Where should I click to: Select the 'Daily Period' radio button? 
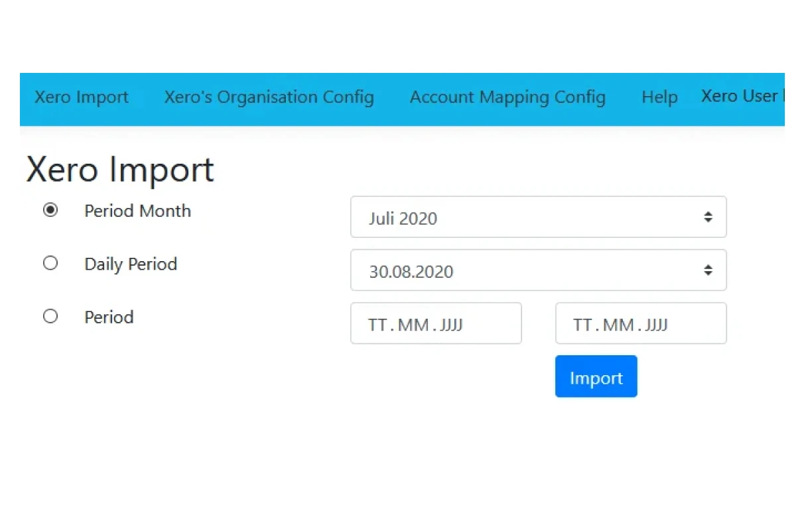50,262
